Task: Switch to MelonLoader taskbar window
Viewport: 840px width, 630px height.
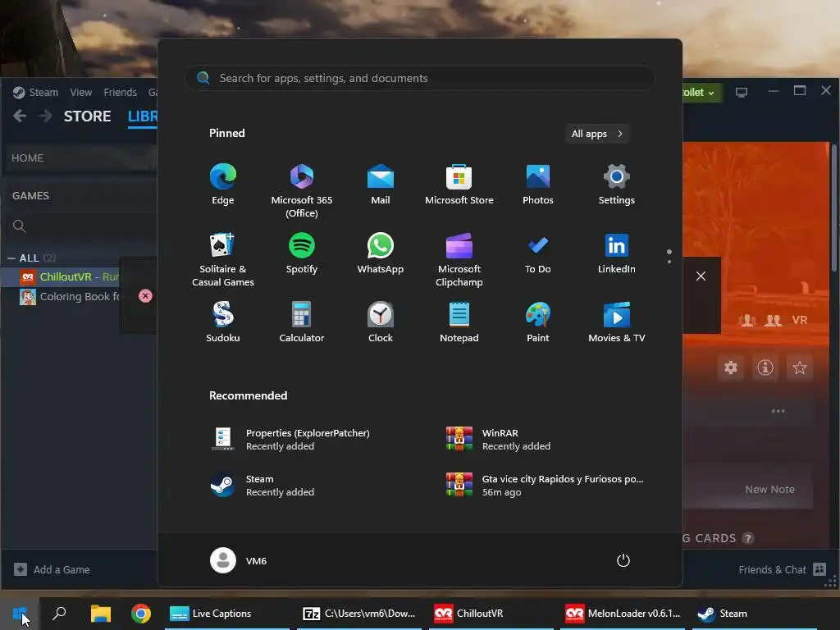Action: pos(623,614)
